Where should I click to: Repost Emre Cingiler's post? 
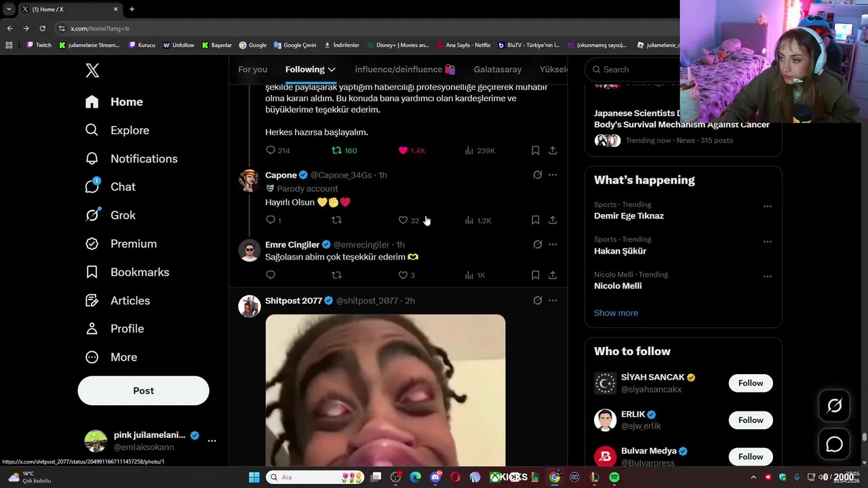pos(336,275)
